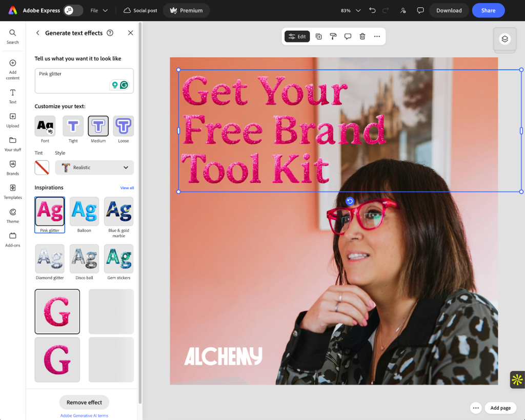Go back from Generate text effects panel

37,33
